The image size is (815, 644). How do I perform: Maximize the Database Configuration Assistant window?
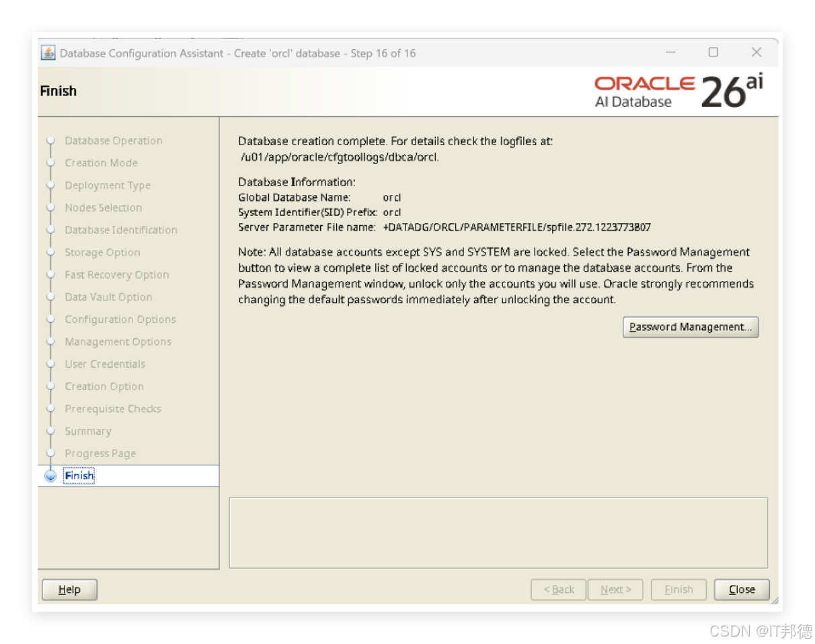pos(713,52)
